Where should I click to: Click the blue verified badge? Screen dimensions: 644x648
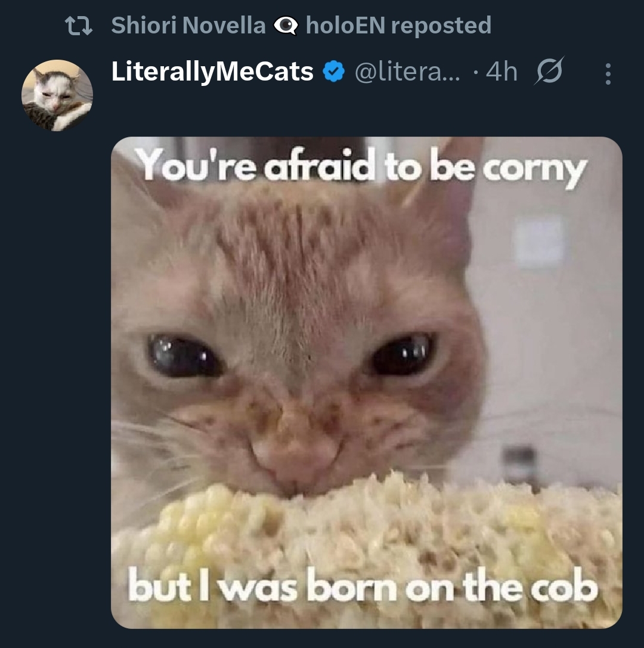(334, 72)
